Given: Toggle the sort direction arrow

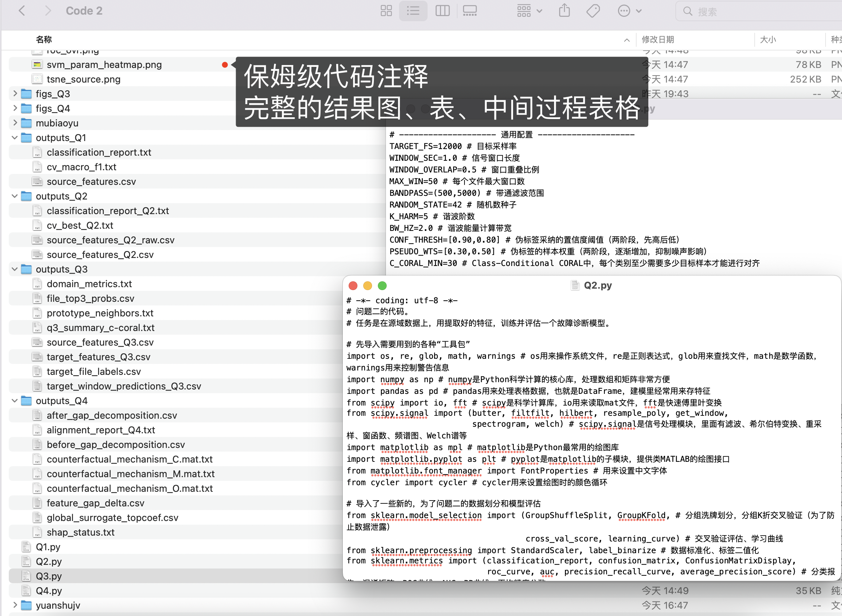Looking at the screenshot, I should pyautogui.click(x=627, y=40).
